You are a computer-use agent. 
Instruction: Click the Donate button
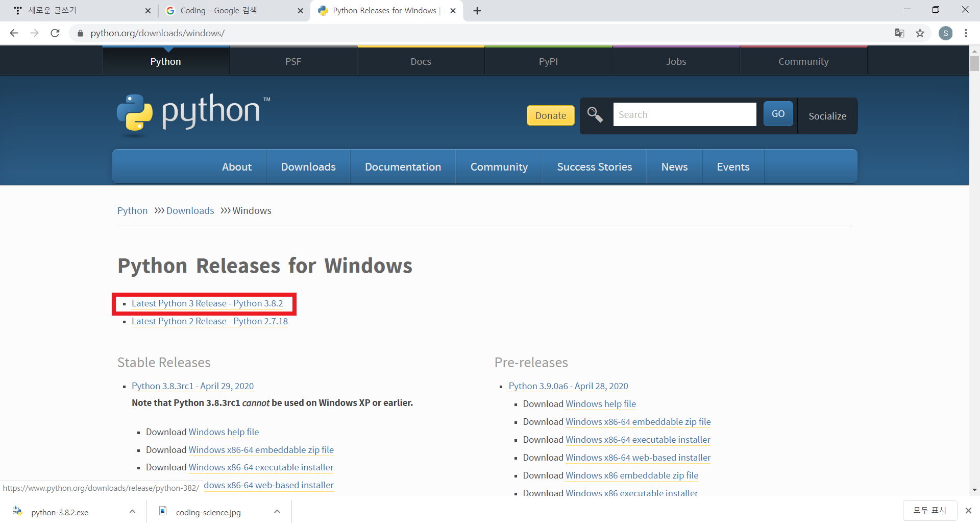[550, 115]
